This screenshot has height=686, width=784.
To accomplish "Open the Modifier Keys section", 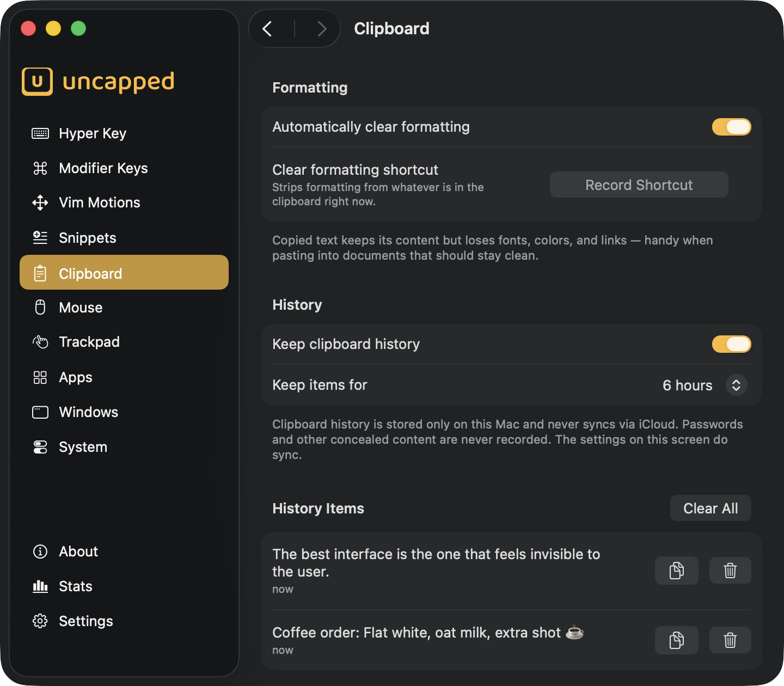I will [x=124, y=168].
